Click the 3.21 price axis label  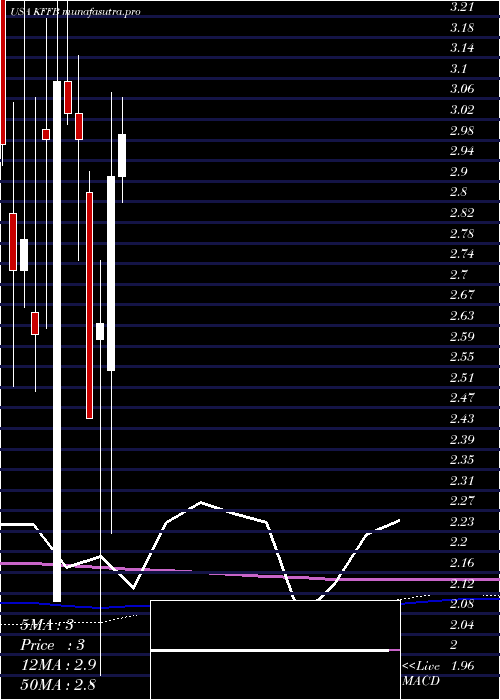462,7
